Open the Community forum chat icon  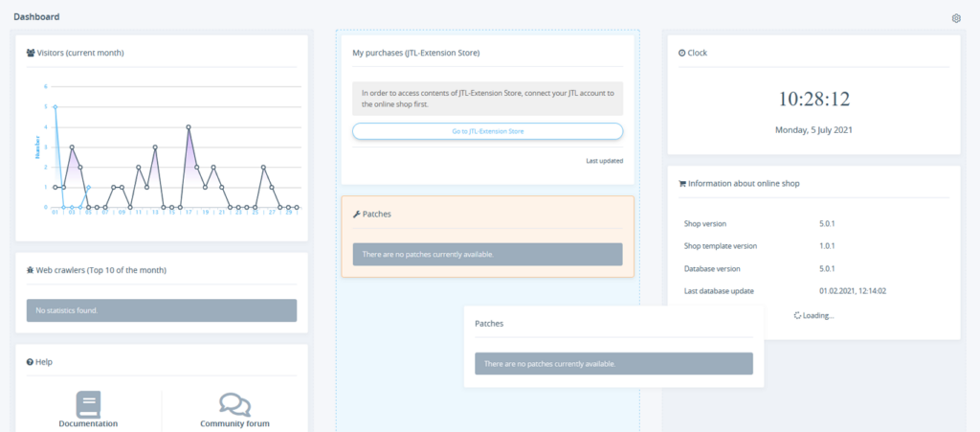235,405
